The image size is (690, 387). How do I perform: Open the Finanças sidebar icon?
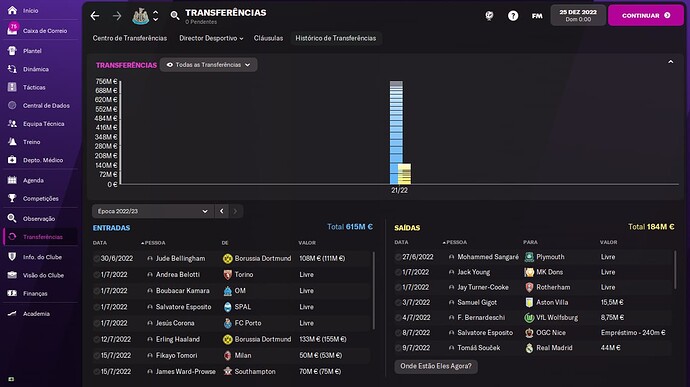tap(12, 293)
